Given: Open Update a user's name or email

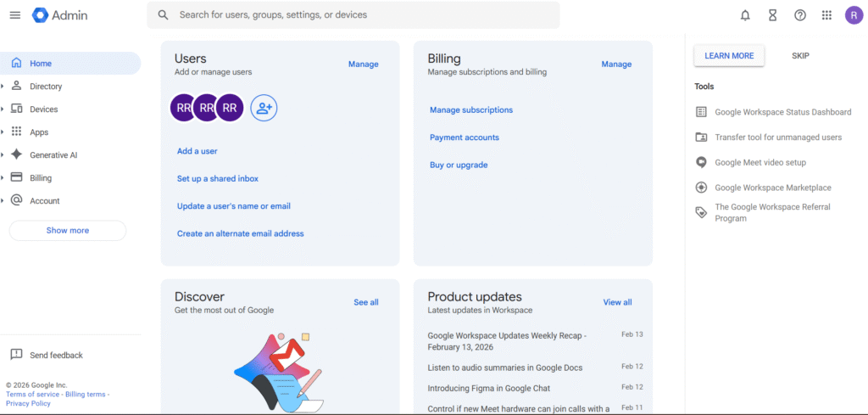Looking at the screenshot, I should [x=234, y=206].
